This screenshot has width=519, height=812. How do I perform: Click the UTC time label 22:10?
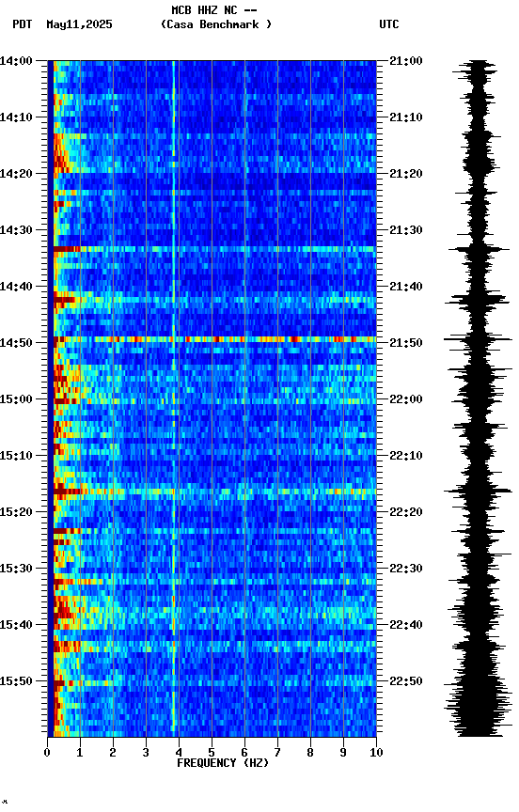[x=406, y=456]
